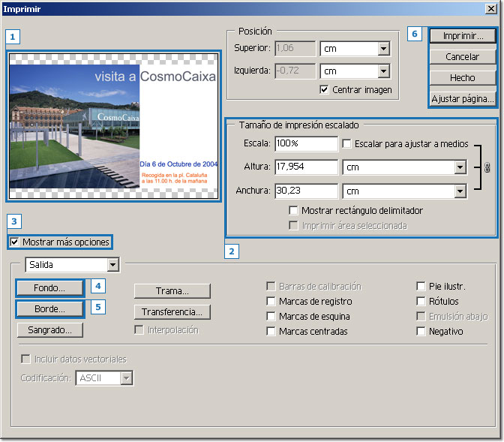This screenshot has width=504, height=442.
Task: Click the Fondo... button
Action: pos(49,287)
